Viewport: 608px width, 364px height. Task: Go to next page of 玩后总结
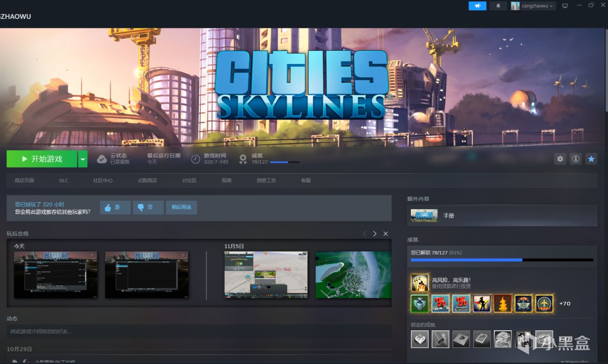click(375, 233)
